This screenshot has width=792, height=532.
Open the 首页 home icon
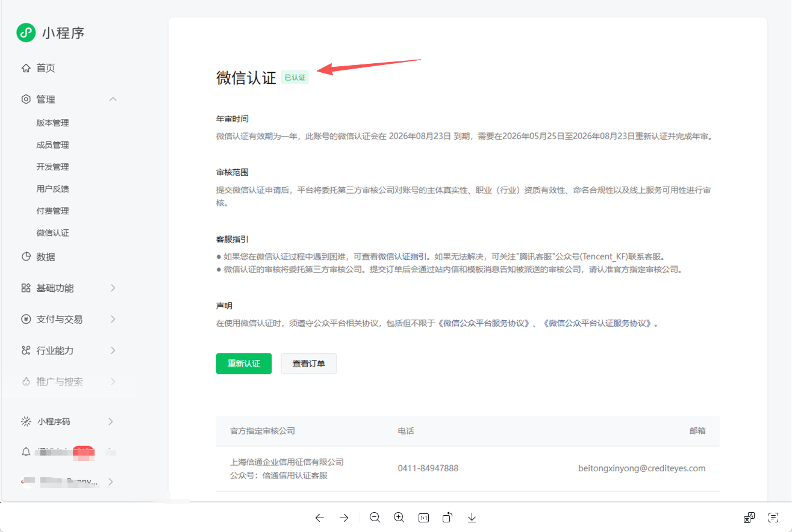(x=26, y=68)
